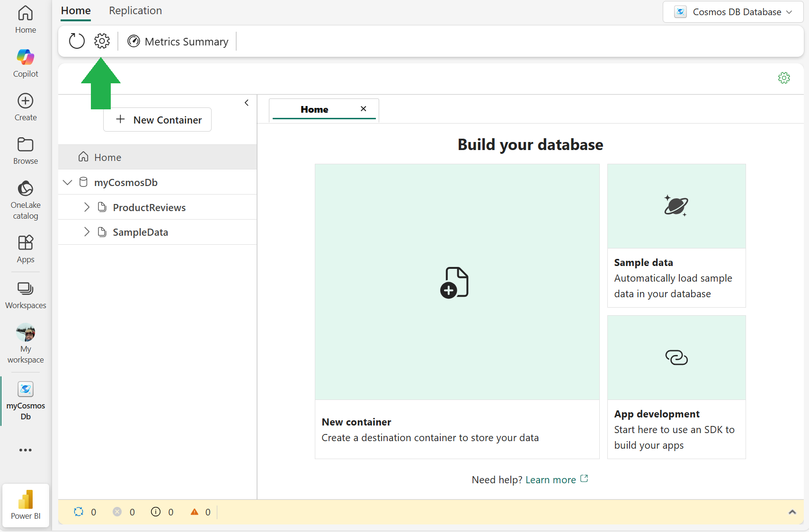Open the Browse folder in sidebar
809x532 pixels.
click(26, 151)
